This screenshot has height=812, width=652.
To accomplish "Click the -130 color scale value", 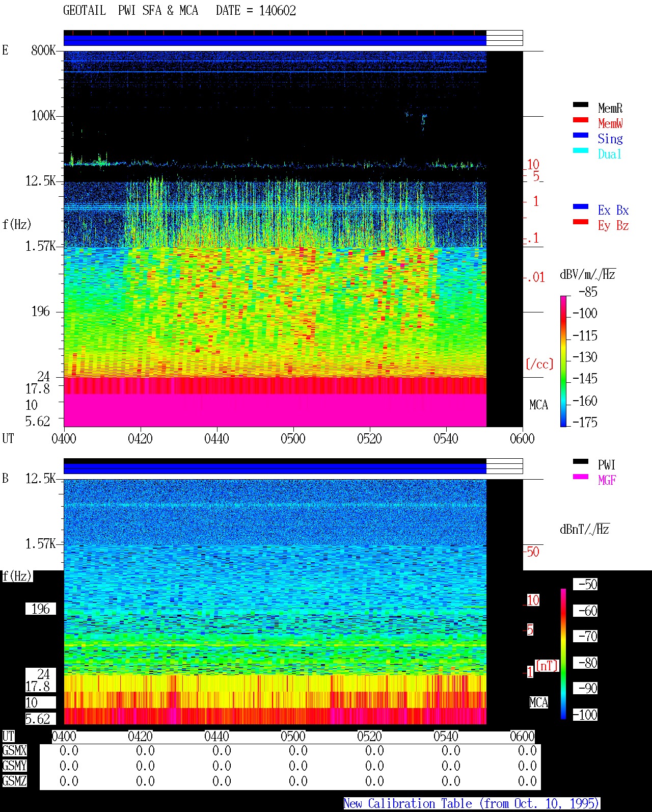I will tap(585, 357).
